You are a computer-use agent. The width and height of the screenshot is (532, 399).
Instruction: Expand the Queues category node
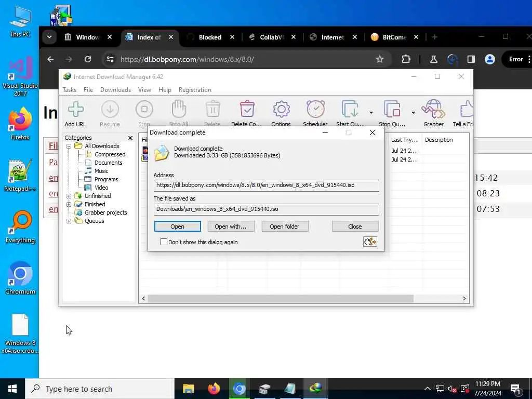(69, 221)
